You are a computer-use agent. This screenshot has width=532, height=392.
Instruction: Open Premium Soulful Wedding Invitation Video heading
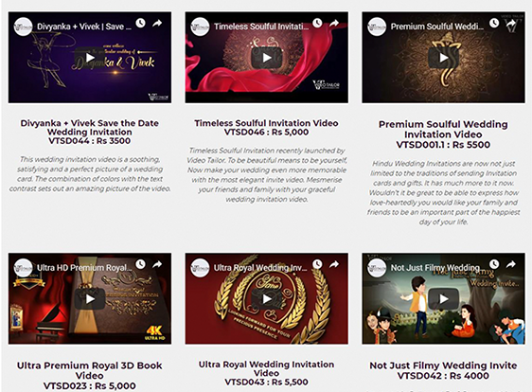click(443, 130)
